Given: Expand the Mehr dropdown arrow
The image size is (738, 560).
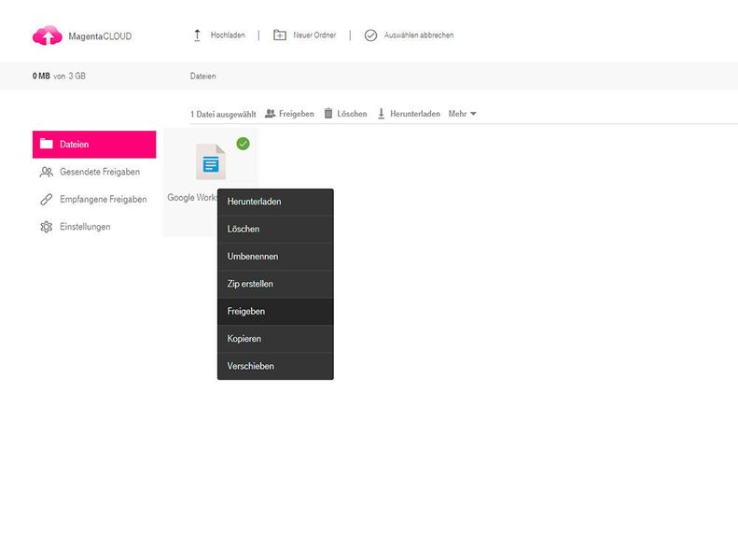Looking at the screenshot, I should (x=473, y=114).
